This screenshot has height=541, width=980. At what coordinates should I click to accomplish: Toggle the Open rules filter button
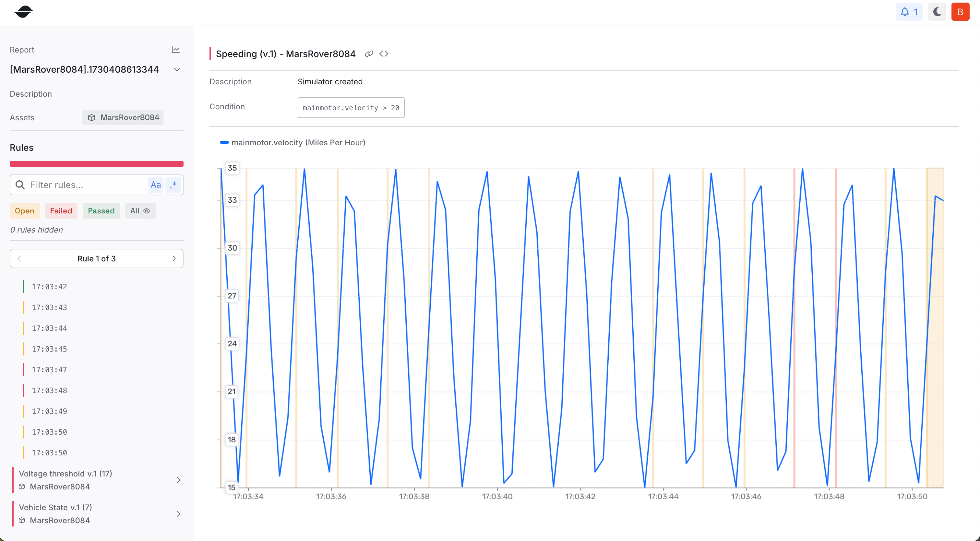pos(25,210)
